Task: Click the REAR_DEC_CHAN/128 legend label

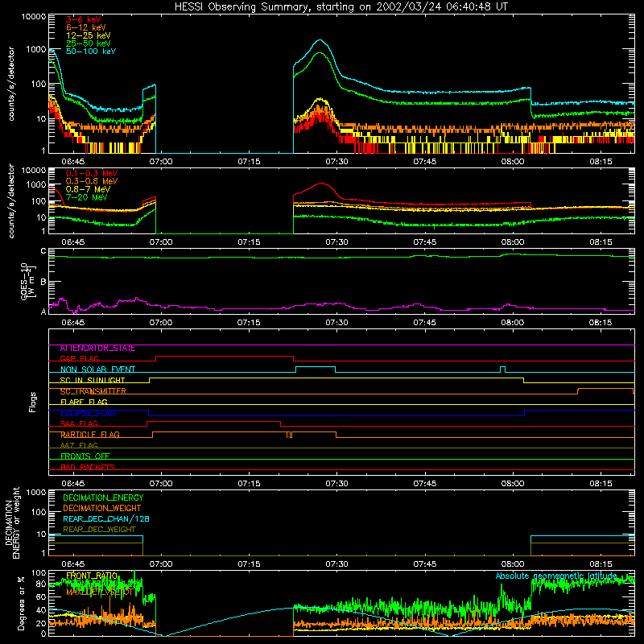Action: click(106, 519)
